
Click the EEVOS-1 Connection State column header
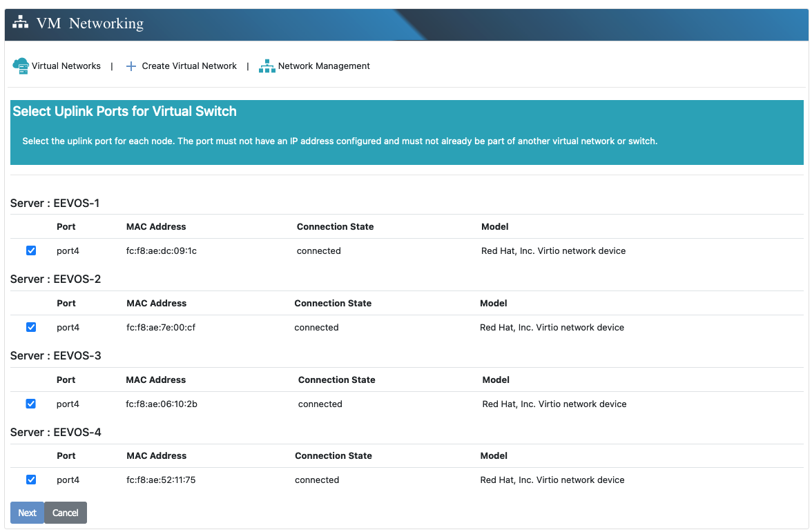tap(335, 227)
